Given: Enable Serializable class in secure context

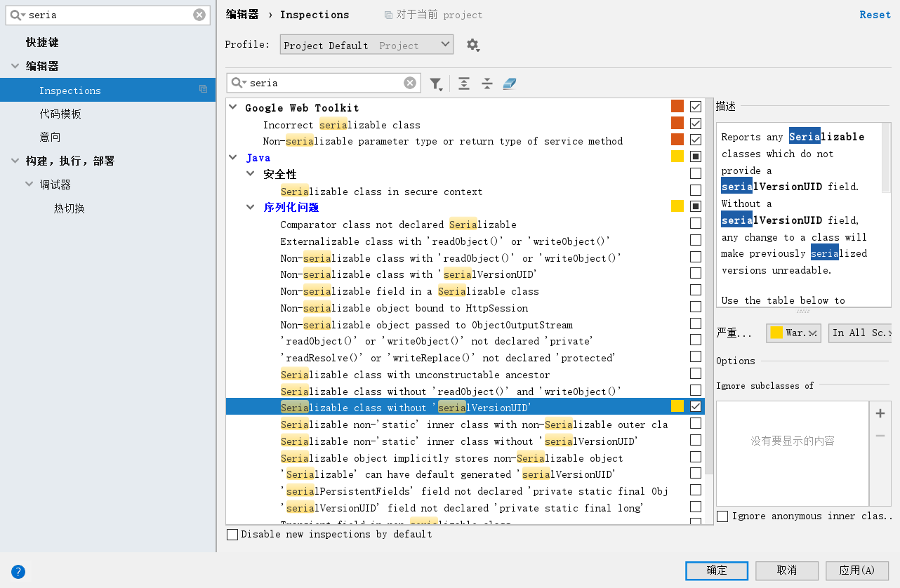Looking at the screenshot, I should pos(696,190).
